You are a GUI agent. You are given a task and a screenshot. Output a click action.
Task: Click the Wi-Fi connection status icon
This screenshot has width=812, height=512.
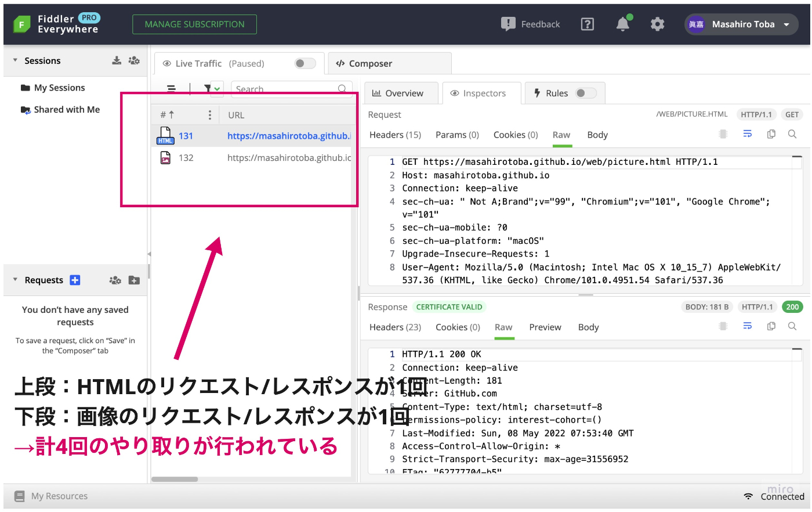coord(749,496)
